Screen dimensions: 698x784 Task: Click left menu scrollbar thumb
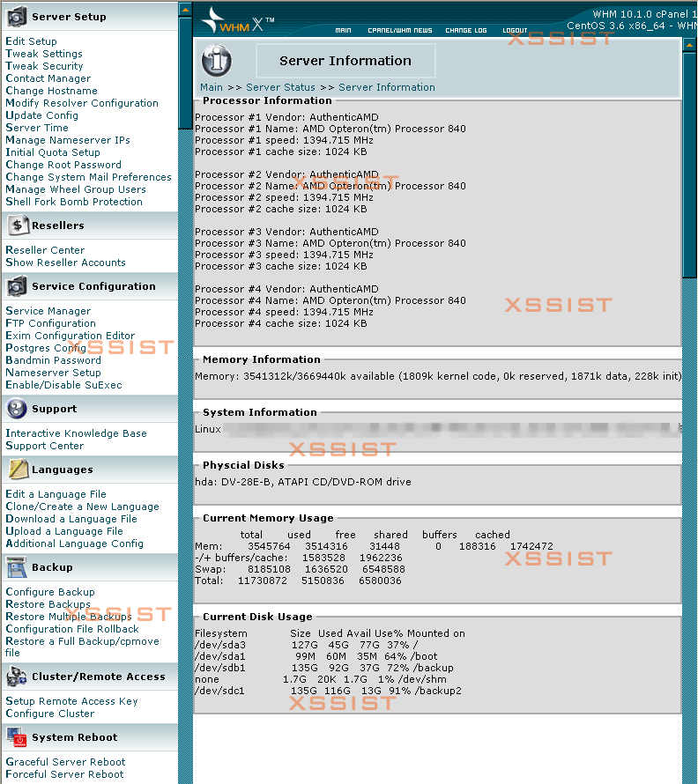pyautogui.click(x=185, y=73)
